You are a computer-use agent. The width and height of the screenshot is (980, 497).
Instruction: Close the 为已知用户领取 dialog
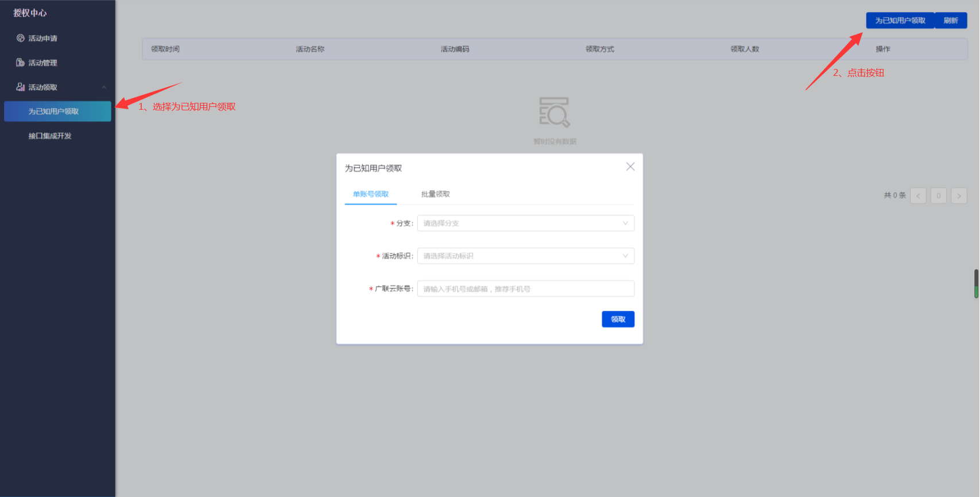[630, 167]
